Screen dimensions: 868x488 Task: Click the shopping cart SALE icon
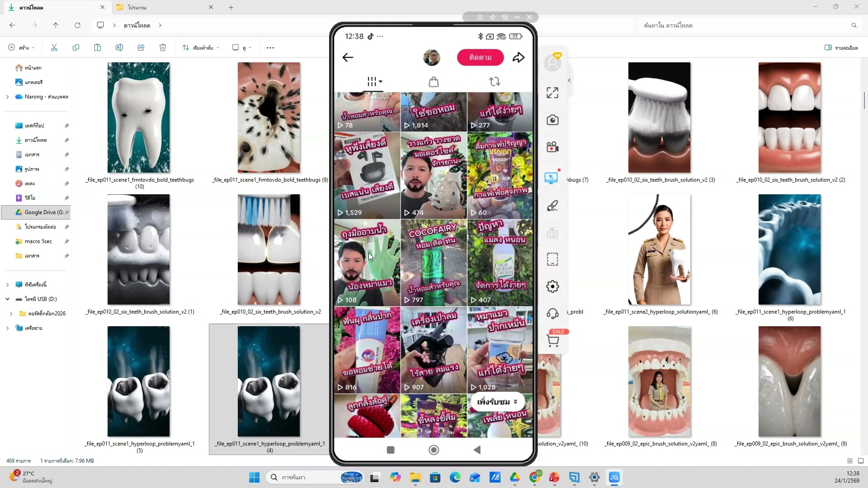pos(552,341)
